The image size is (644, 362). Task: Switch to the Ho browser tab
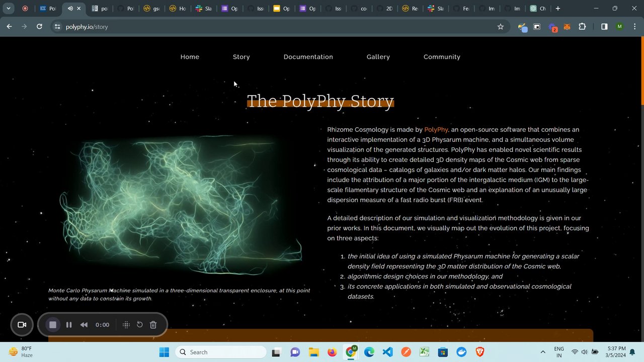point(177,9)
